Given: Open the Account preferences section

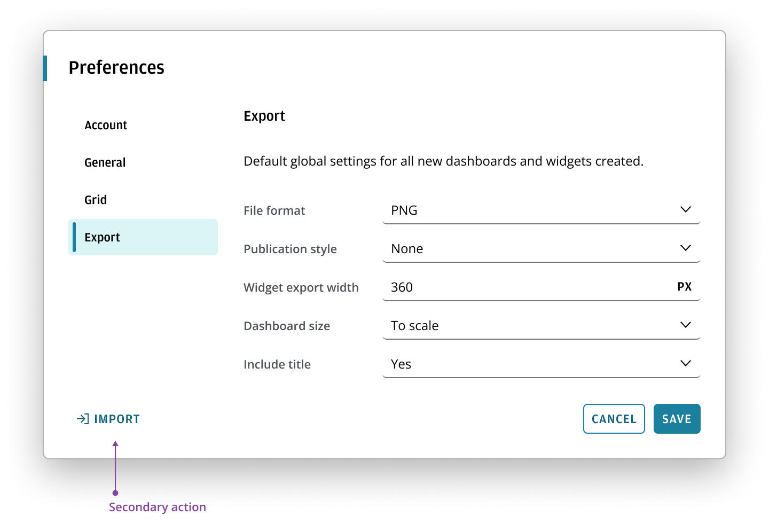Looking at the screenshot, I should coord(106,125).
